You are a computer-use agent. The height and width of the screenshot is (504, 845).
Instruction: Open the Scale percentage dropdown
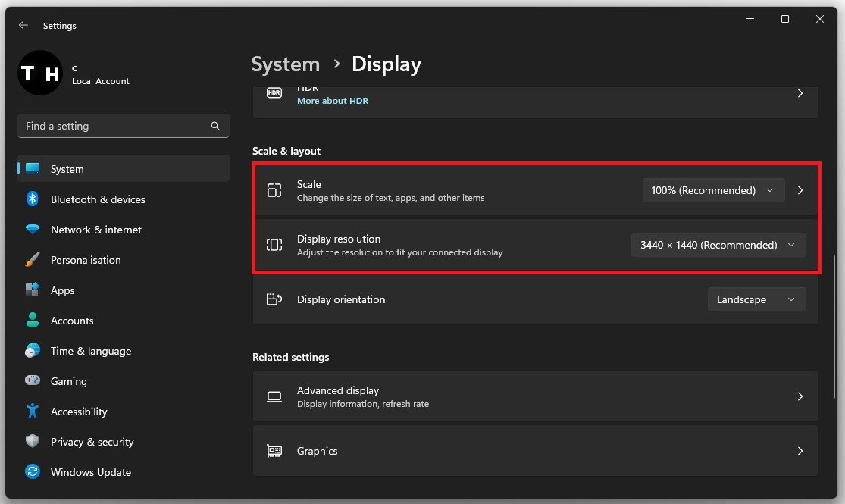pyautogui.click(x=712, y=190)
